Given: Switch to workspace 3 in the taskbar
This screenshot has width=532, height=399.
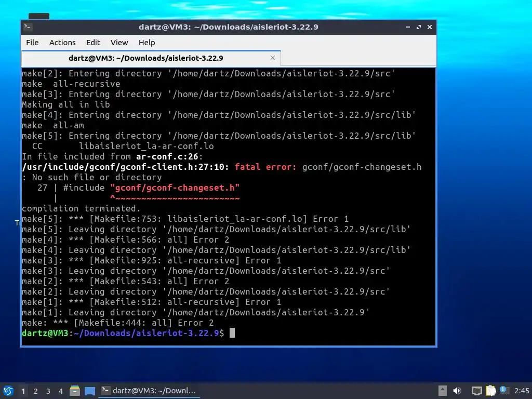Looking at the screenshot, I should [x=48, y=391].
